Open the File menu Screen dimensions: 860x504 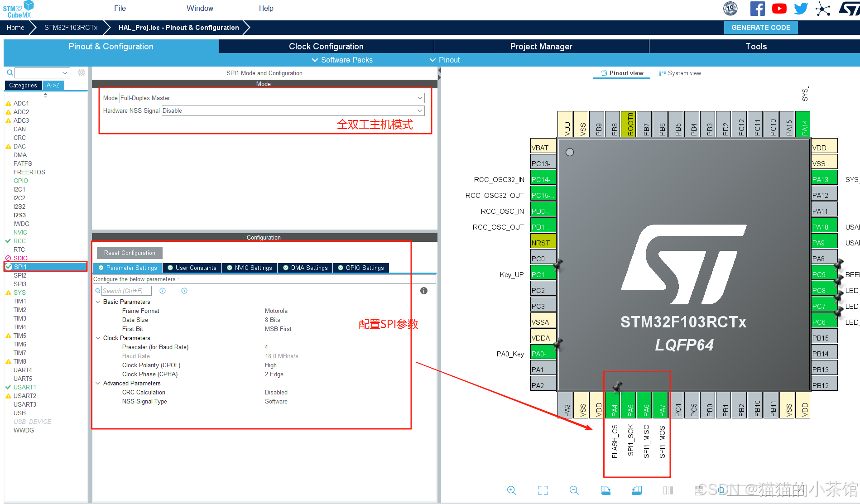120,8
